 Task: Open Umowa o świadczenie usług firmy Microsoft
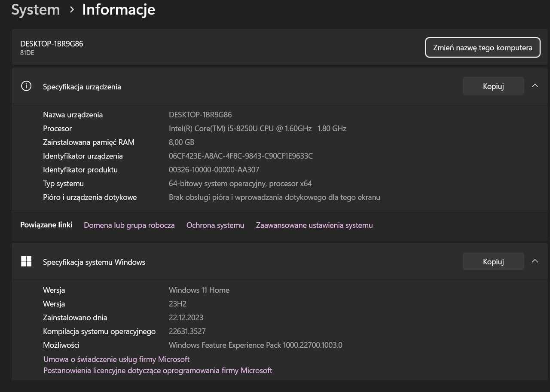coord(116,359)
